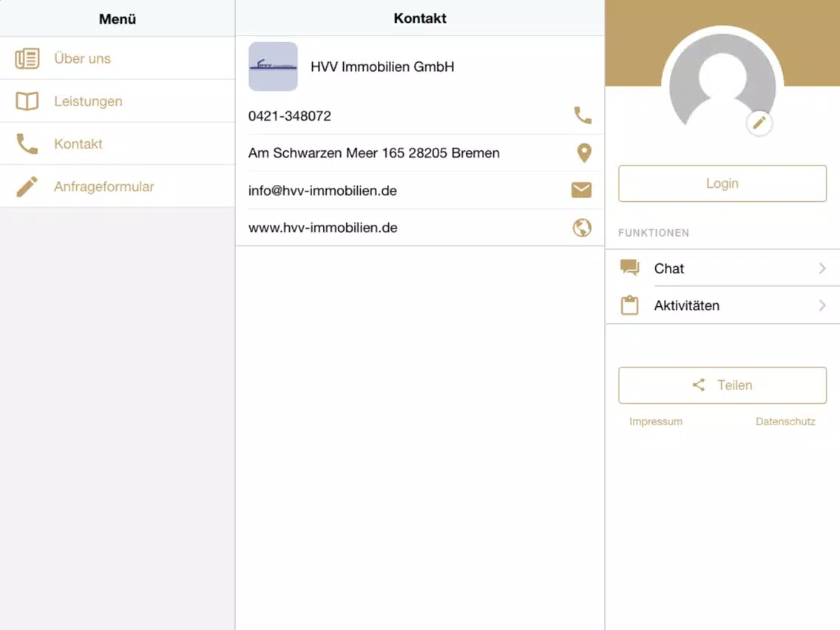This screenshot has height=630, width=840.
Task: Expand the chevron on the Aktivitäten row
Action: point(822,305)
